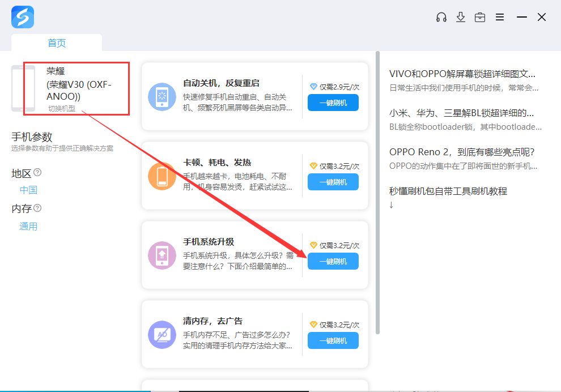Open the downloads icon in title bar

[461, 17]
